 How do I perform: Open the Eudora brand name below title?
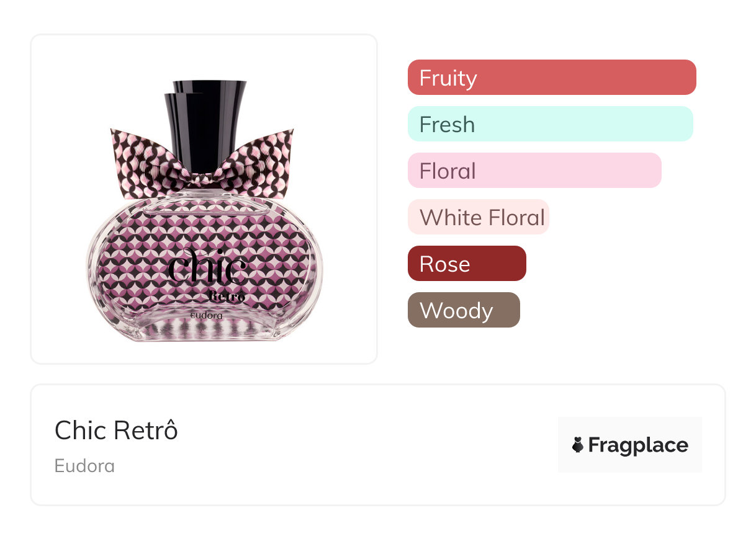click(x=84, y=466)
